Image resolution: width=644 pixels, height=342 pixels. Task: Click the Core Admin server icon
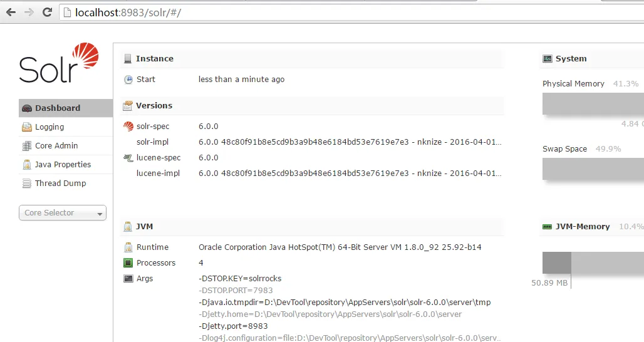point(27,146)
